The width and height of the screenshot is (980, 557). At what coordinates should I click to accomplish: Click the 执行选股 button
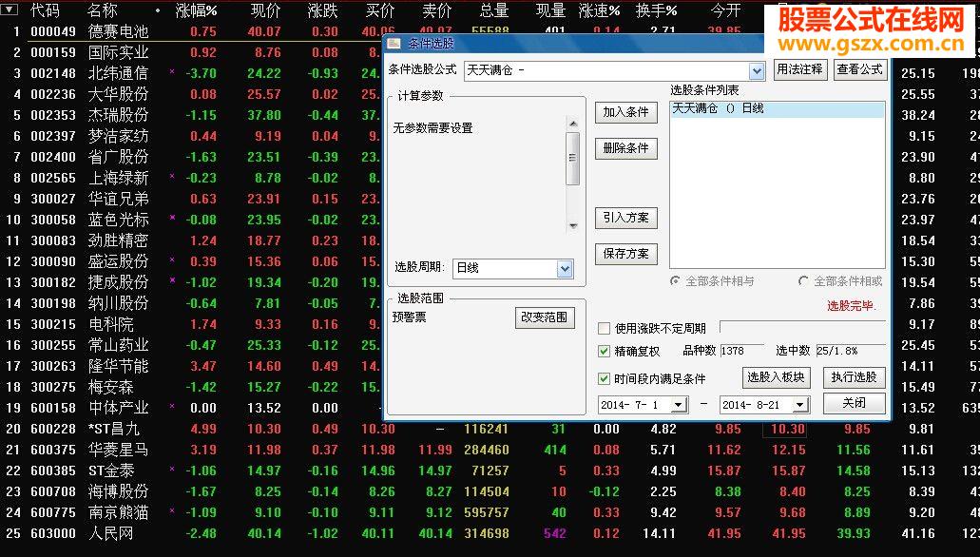[x=855, y=377]
